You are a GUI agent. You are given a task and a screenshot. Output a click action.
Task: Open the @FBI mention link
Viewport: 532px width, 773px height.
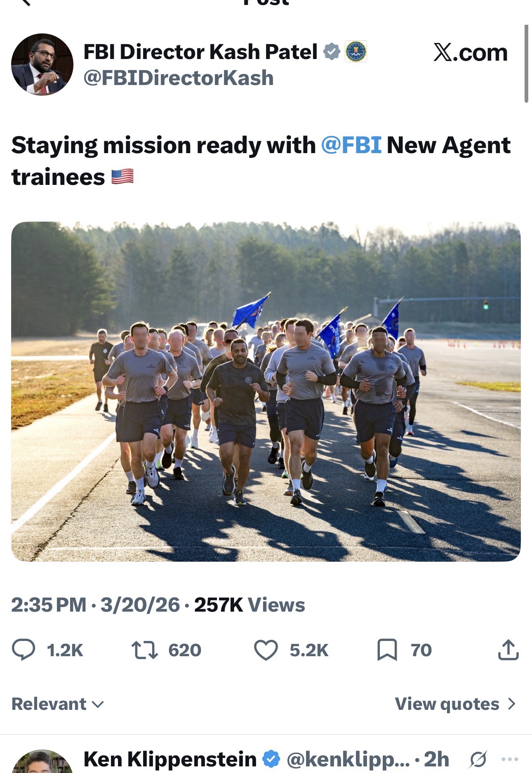351,145
